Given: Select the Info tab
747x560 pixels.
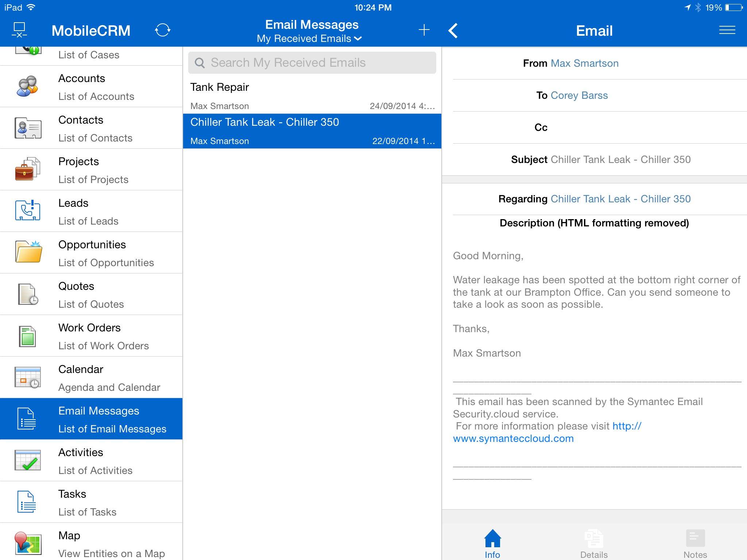Looking at the screenshot, I should tap(492, 544).
